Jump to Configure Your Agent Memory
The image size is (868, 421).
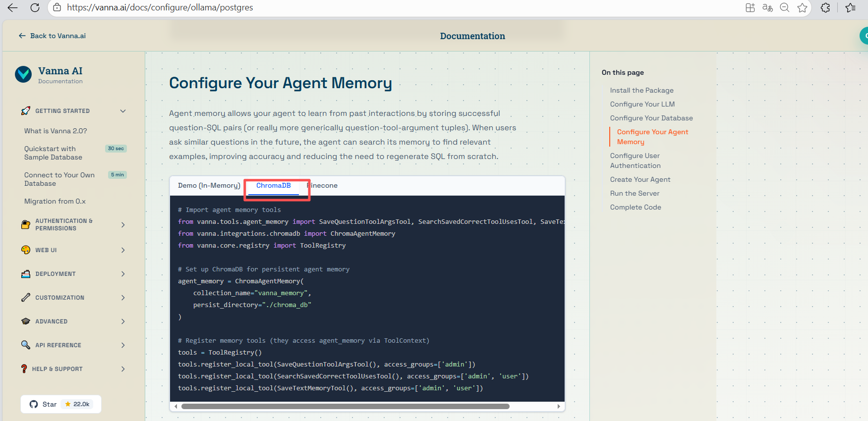click(x=652, y=137)
